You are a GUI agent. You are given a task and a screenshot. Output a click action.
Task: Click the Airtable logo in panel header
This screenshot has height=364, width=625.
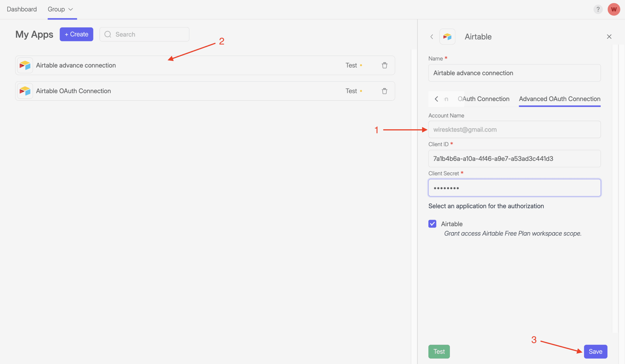[x=447, y=37]
